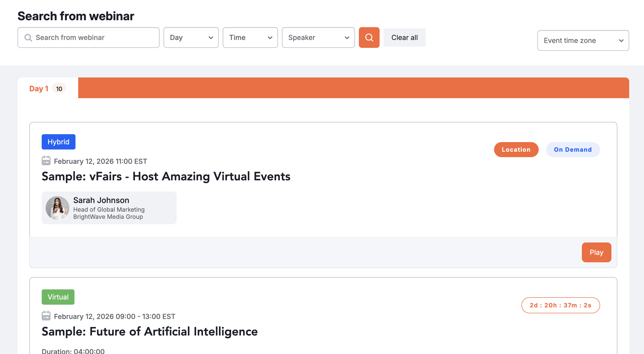This screenshot has width=644, height=354.
Task: Click calendar icon beside 09:00 - 13:00 date
Action: click(x=46, y=316)
